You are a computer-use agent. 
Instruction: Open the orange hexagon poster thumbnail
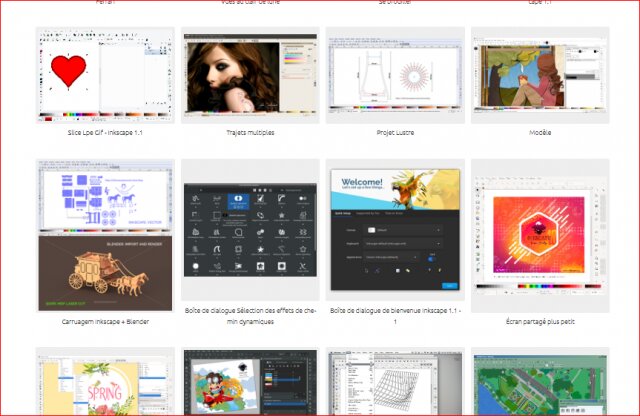point(540,236)
